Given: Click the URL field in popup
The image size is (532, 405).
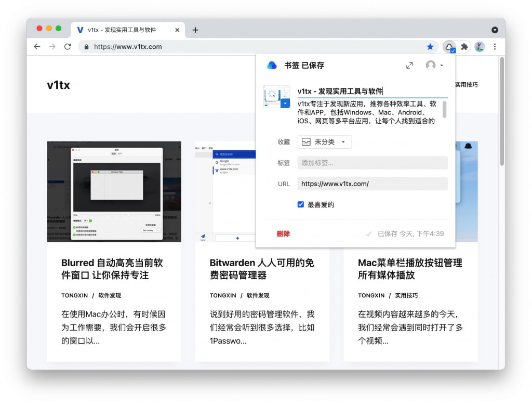Looking at the screenshot, I should pos(372,184).
